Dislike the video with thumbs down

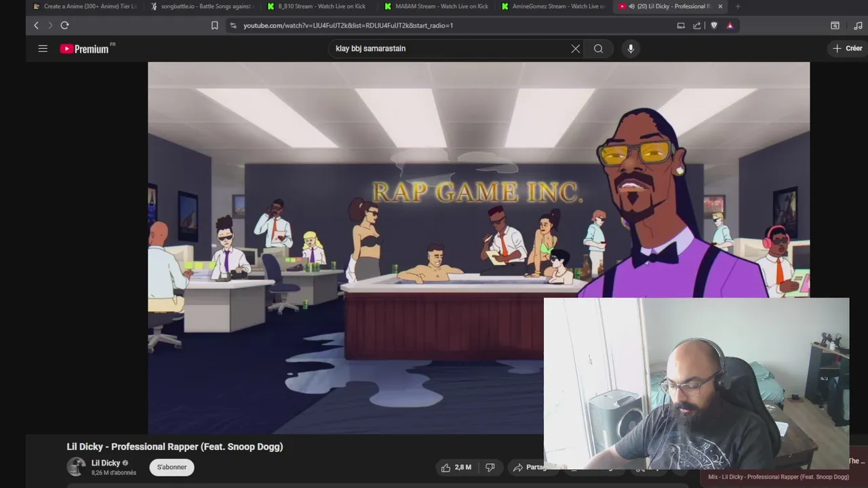coord(490,467)
